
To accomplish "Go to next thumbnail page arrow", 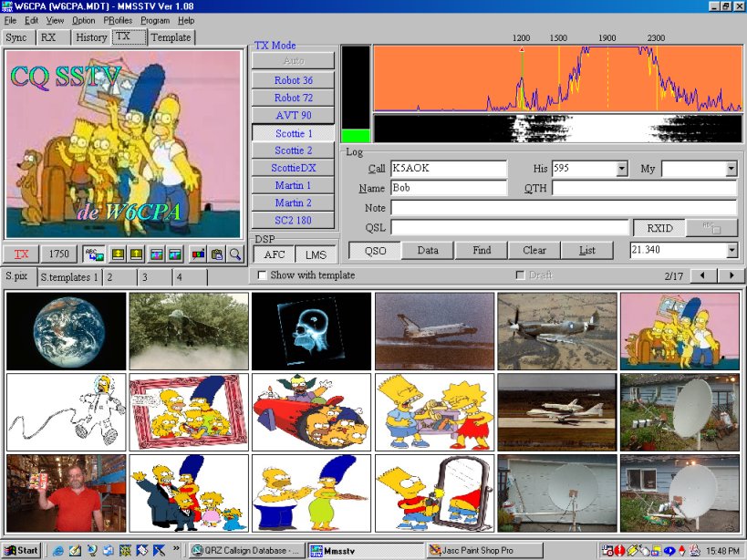I will pos(731,275).
